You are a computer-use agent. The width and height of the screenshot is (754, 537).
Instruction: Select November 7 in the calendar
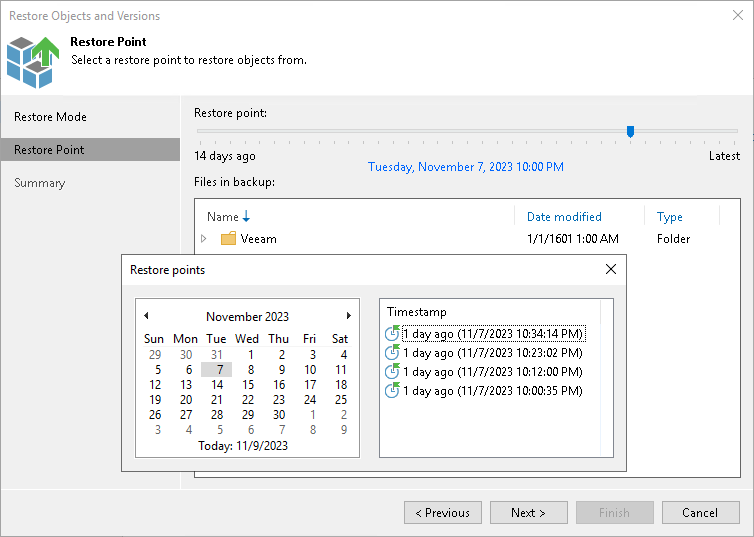coord(217,369)
